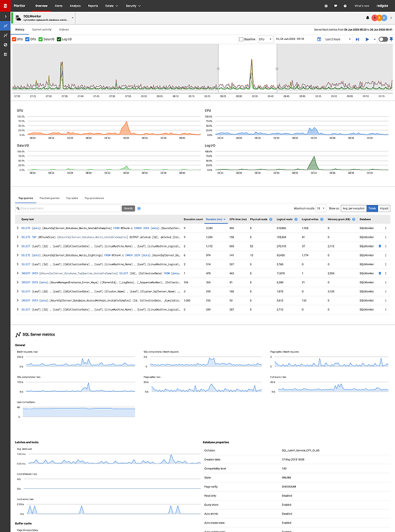Viewport: 395px width, 532px height.
Task: Switch to the Current activity tab
Action: (42, 29)
